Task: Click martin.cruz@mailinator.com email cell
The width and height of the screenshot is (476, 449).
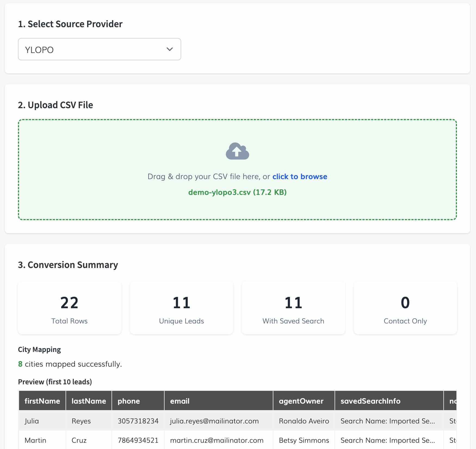Action: (217, 440)
